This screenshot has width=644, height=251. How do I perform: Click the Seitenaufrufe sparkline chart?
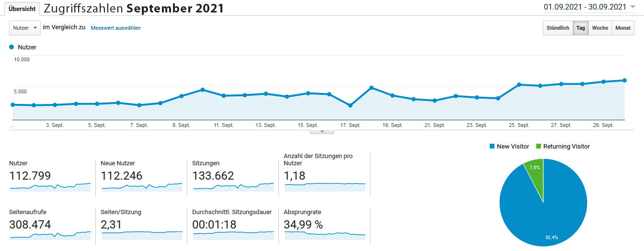(x=50, y=234)
